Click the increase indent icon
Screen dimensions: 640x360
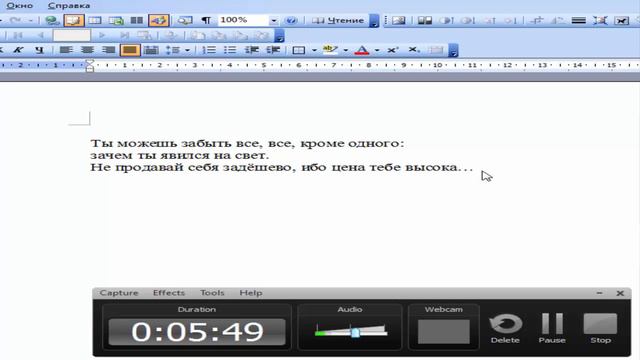coord(273,50)
